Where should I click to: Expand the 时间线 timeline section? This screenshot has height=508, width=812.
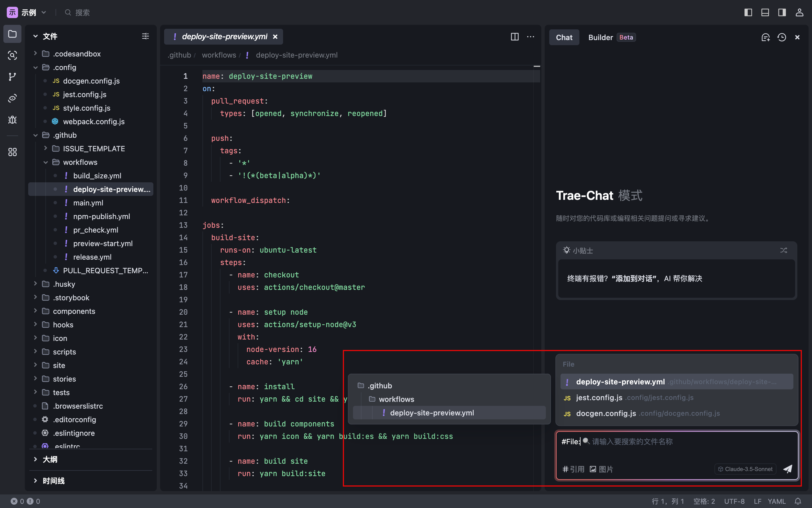click(x=35, y=481)
